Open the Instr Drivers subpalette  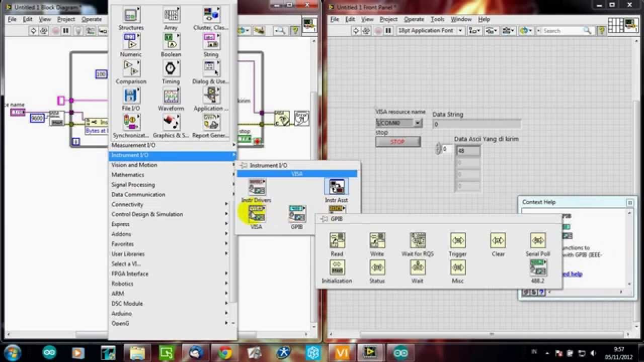[257, 187]
